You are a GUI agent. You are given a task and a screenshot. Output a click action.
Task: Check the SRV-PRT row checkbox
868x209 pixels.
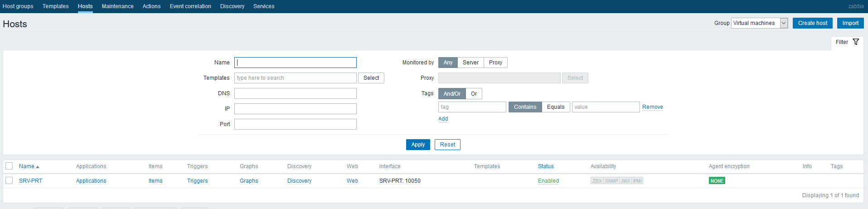[9, 180]
